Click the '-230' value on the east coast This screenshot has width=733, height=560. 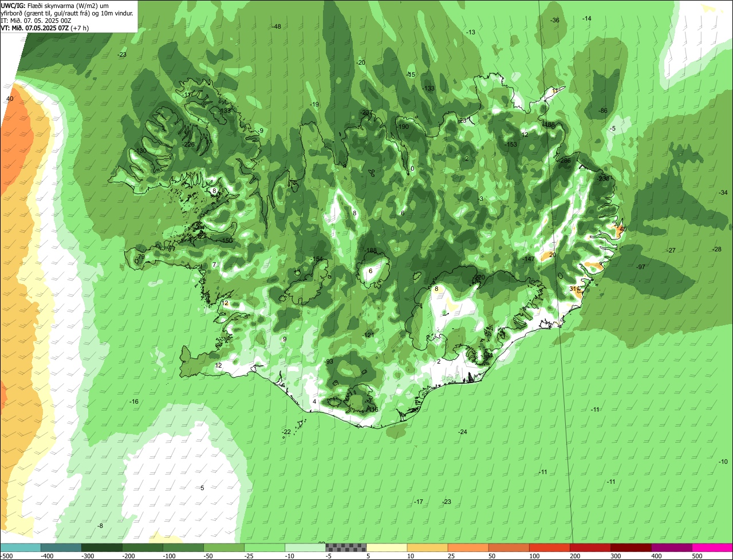coord(604,179)
